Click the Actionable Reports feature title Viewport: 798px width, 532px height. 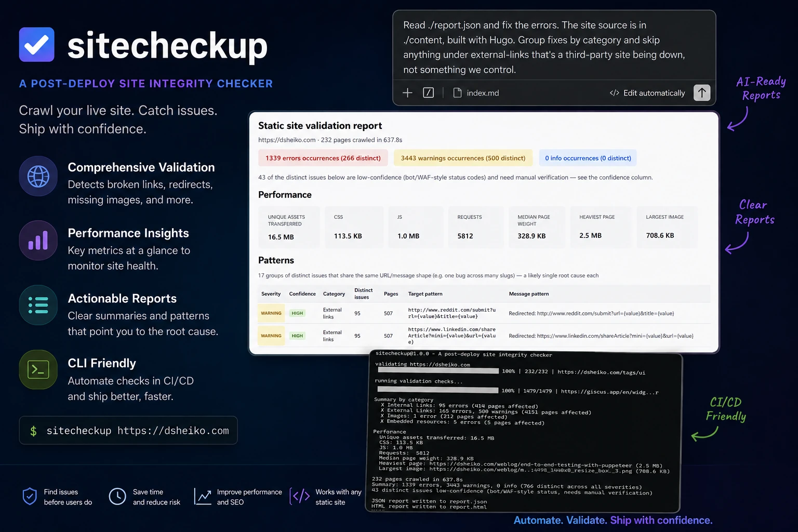pyautogui.click(x=122, y=299)
